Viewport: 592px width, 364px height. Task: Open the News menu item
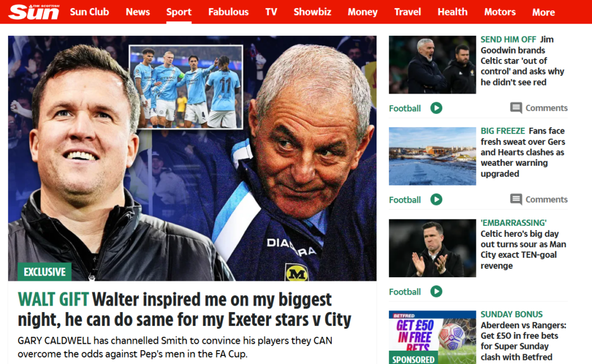[138, 12]
